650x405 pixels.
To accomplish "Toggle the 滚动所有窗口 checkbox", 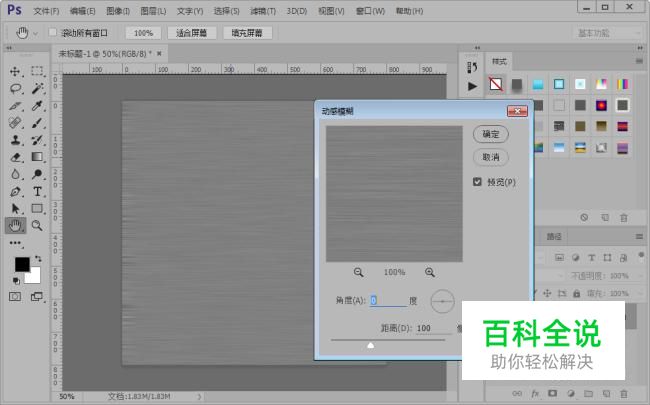I will (x=53, y=32).
